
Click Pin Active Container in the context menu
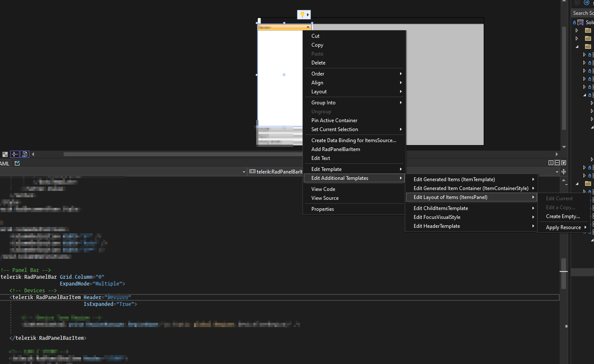(x=334, y=120)
